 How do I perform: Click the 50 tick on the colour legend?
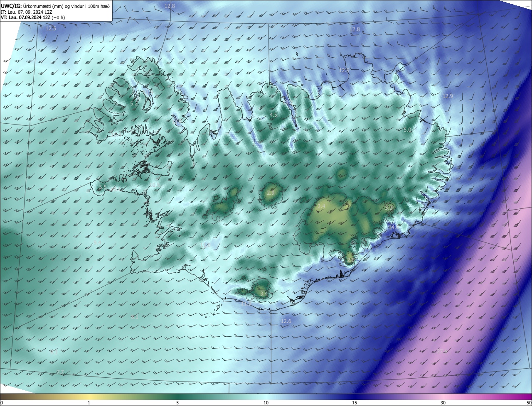[529, 403]
